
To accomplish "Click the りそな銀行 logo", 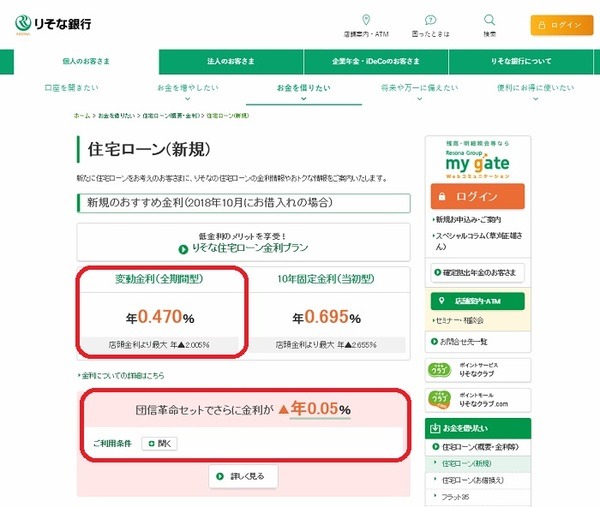I will click(53, 24).
